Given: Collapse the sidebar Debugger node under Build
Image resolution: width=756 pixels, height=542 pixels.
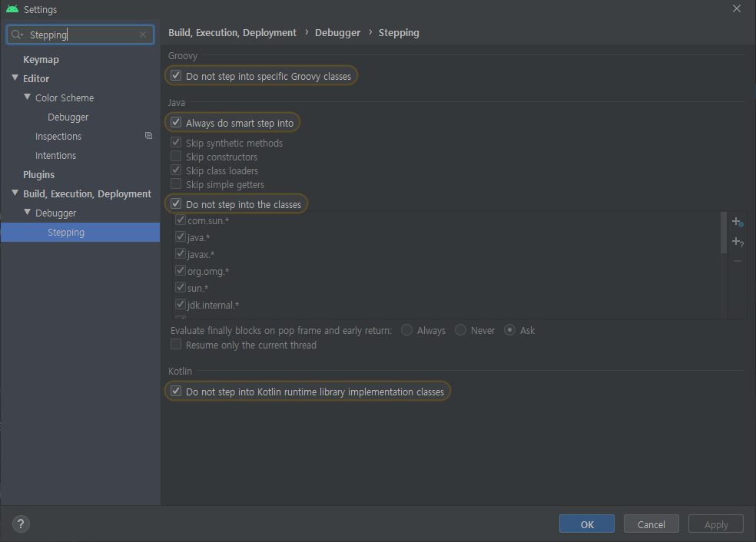Looking at the screenshot, I should 28,213.
